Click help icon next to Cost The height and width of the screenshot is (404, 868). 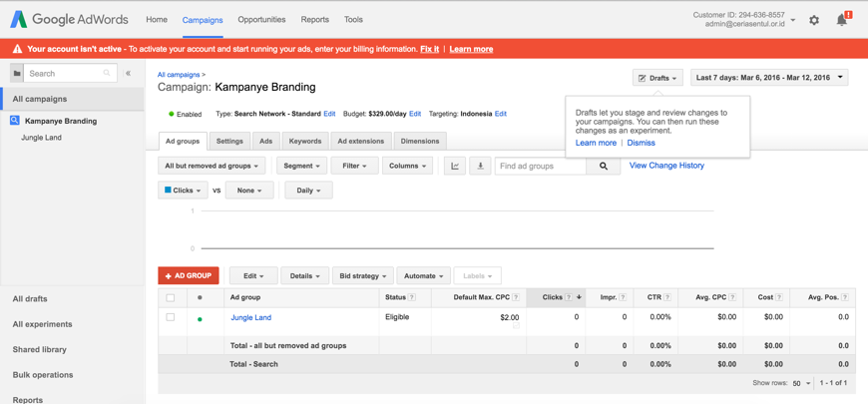click(x=779, y=297)
